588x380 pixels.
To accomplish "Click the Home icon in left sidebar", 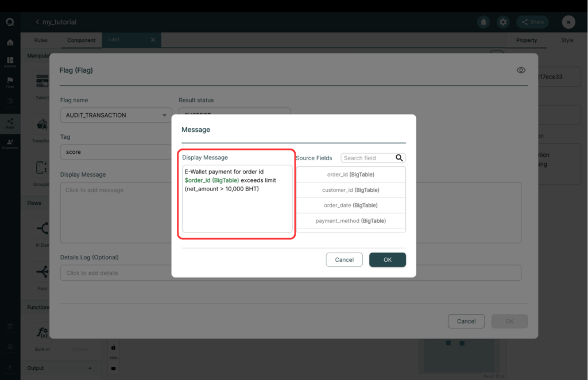I will tap(10, 42).
